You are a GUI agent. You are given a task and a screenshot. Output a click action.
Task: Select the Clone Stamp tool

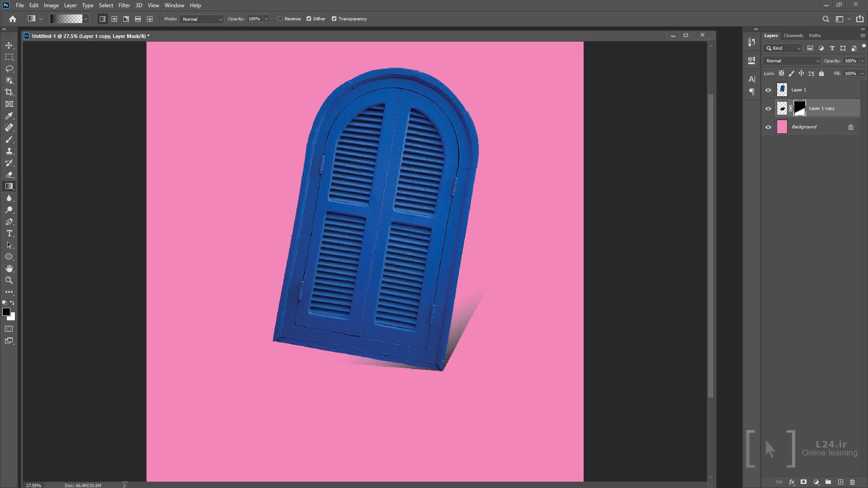click(9, 151)
